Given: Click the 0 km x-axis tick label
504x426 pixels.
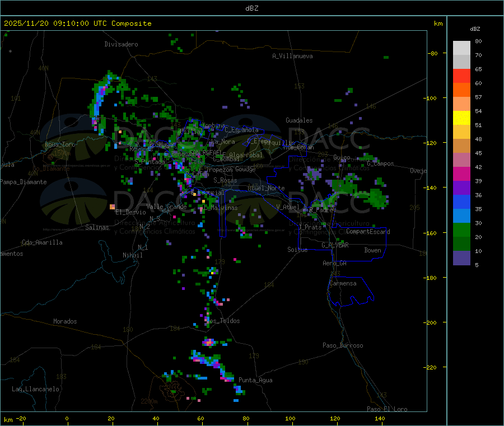Looking at the screenshot, I should coord(67,418).
